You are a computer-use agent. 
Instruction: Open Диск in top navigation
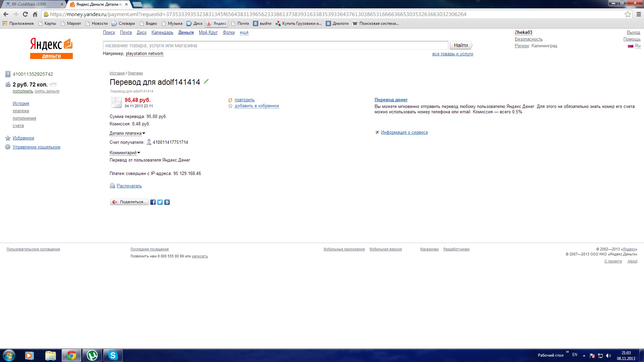[x=142, y=33]
